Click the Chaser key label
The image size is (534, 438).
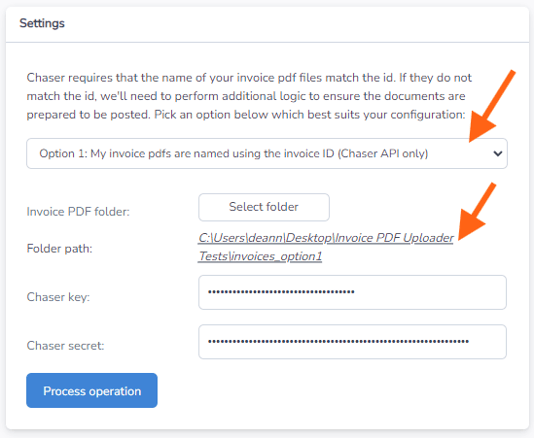pyautogui.click(x=58, y=297)
